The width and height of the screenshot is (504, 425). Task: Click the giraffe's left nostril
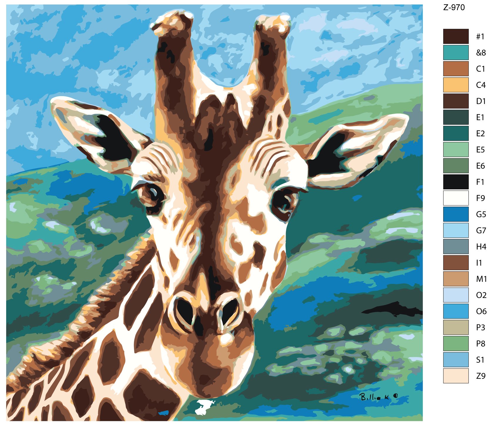click(x=184, y=311)
